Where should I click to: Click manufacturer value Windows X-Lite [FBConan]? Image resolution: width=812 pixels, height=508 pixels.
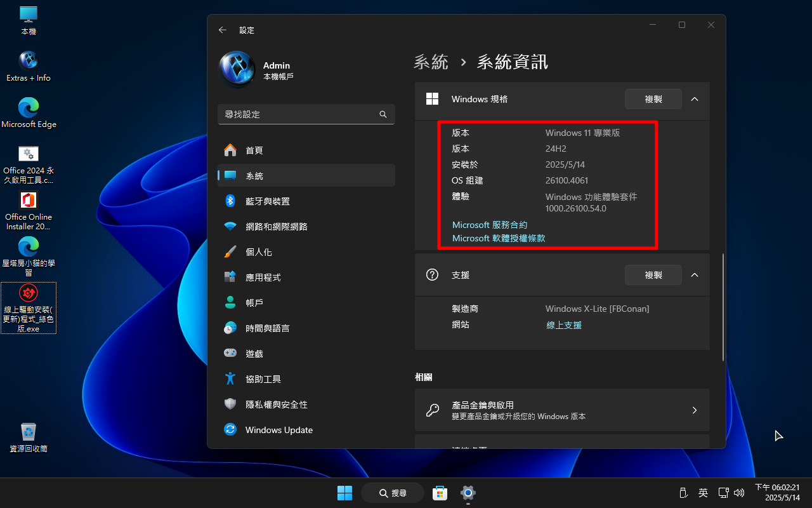[597, 309]
